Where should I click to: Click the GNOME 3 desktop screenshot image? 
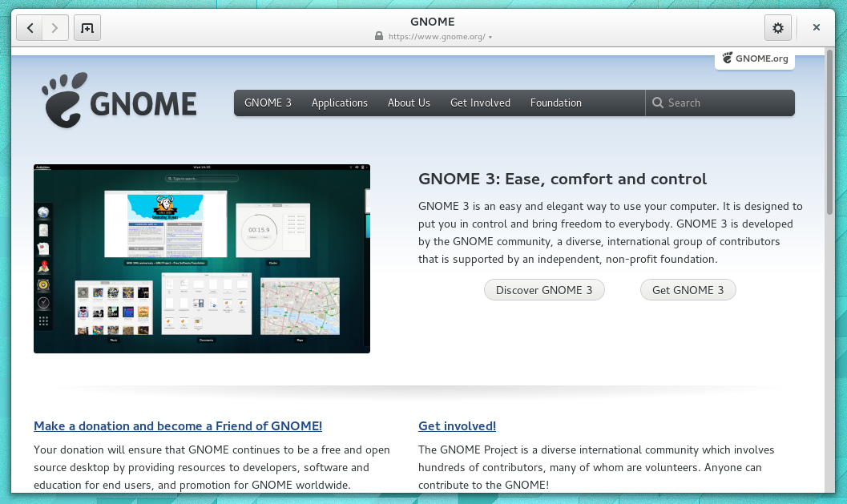pos(201,259)
